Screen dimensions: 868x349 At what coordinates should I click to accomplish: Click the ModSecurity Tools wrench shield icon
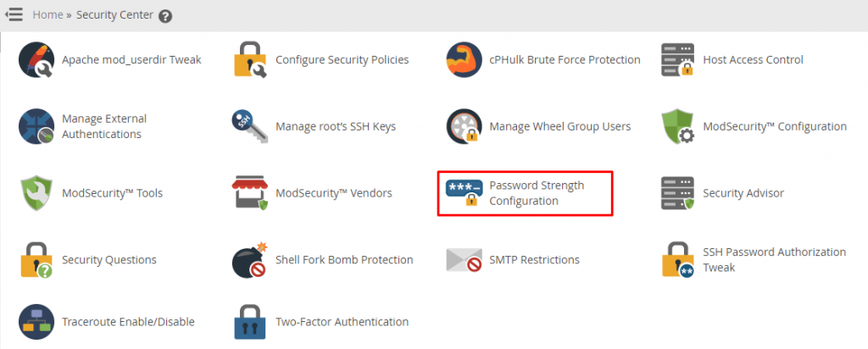point(36,193)
